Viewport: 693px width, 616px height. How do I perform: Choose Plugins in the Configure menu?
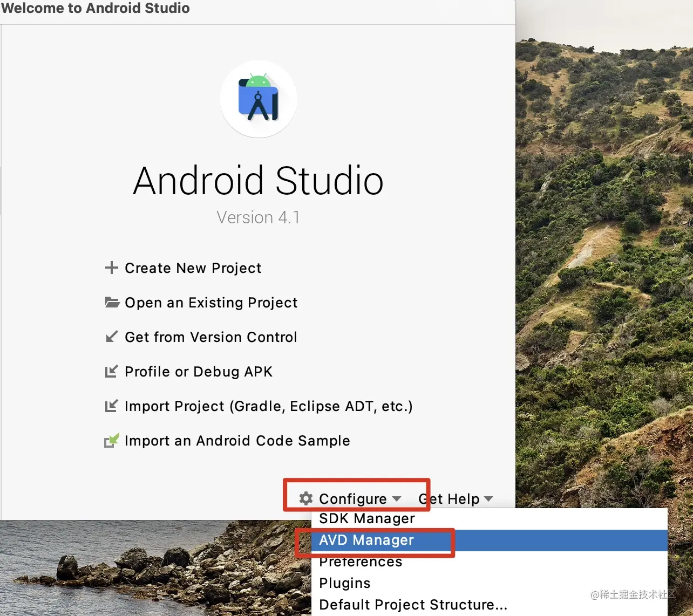(x=490, y=583)
